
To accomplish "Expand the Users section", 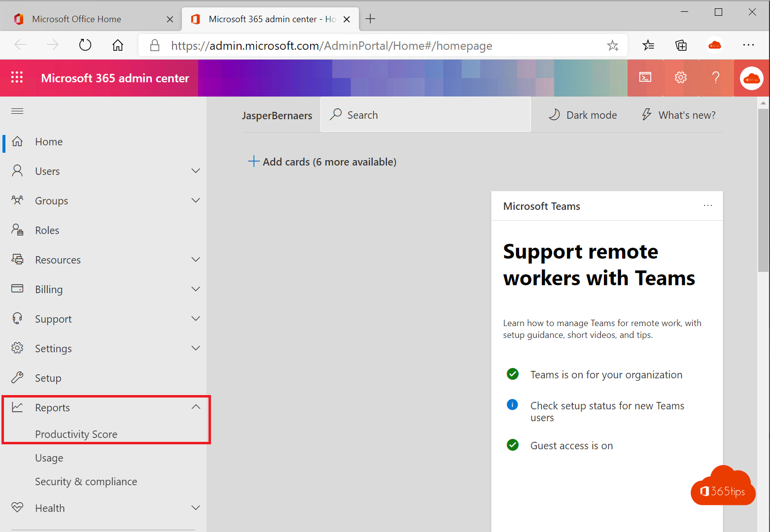I will tap(196, 170).
